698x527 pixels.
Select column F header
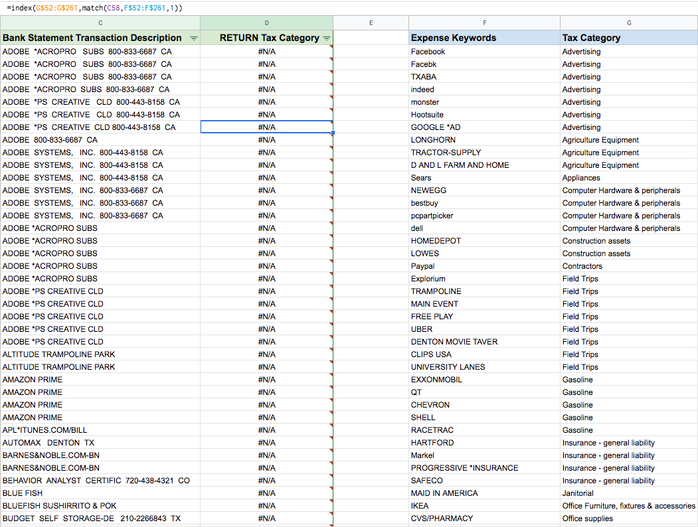pyautogui.click(x=484, y=23)
